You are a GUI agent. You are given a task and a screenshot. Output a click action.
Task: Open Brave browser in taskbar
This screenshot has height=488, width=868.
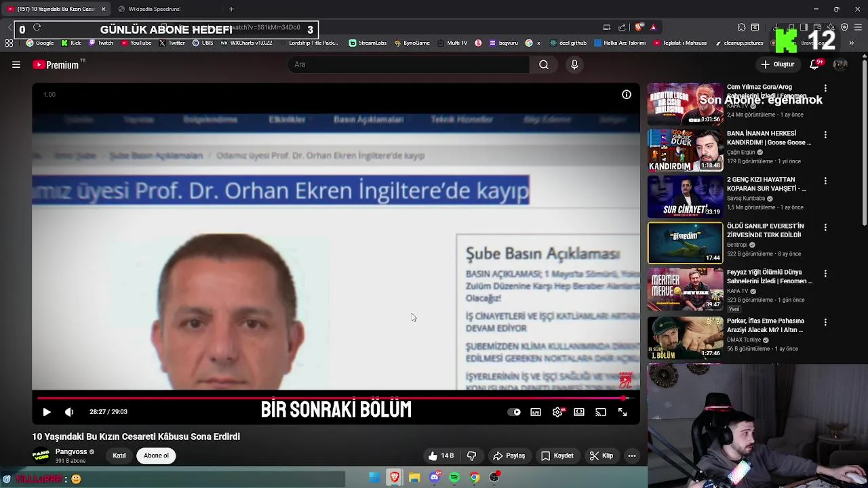[x=395, y=478]
